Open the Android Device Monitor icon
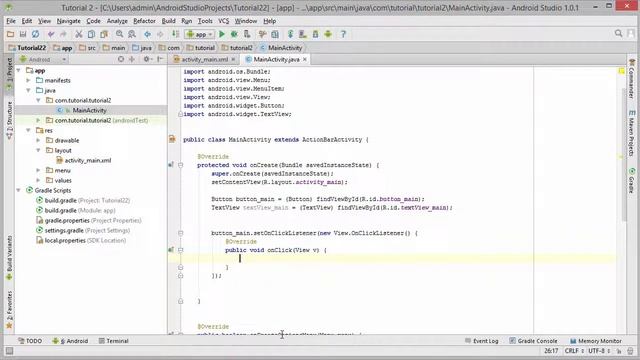640x360 pixels. 328,34
